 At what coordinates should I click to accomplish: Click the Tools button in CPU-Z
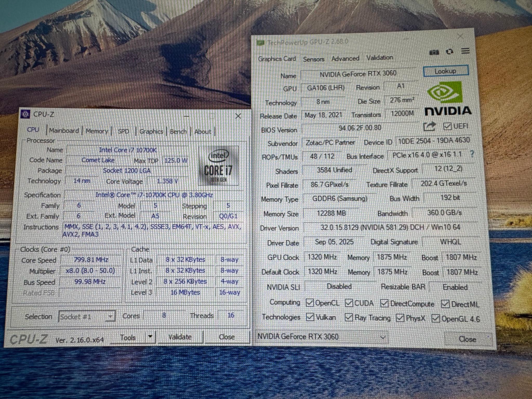128,337
